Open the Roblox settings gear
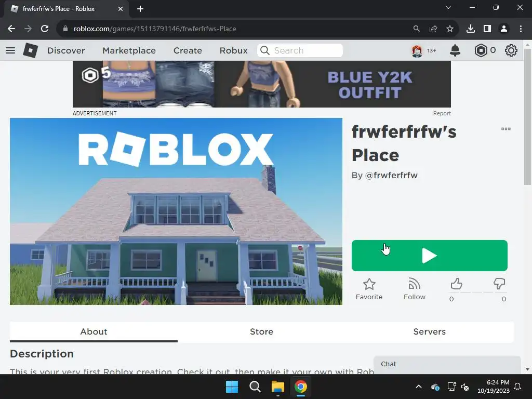Image resolution: width=532 pixels, height=399 pixels. [511, 50]
